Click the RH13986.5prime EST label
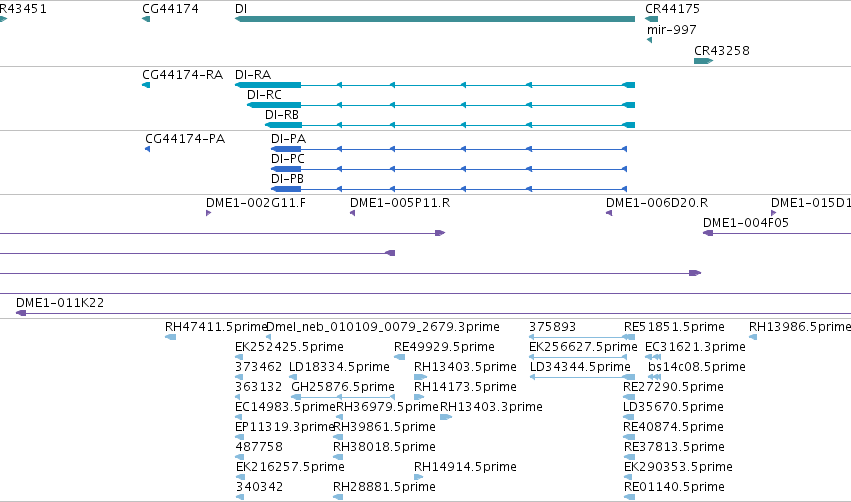The image size is (851, 502). (799, 327)
